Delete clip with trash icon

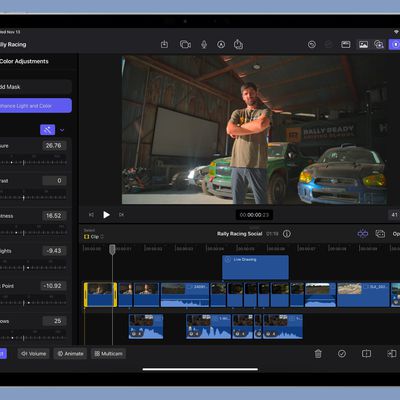click(318, 354)
